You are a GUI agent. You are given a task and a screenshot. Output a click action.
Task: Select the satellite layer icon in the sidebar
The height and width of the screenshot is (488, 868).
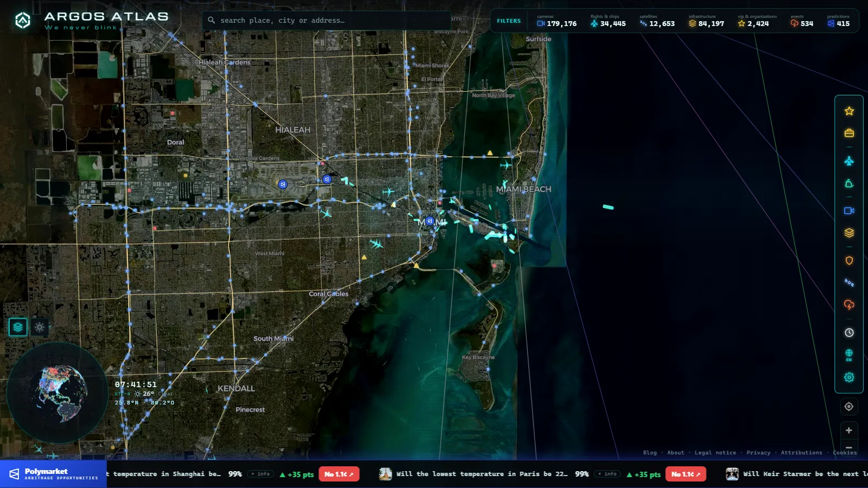point(849,282)
